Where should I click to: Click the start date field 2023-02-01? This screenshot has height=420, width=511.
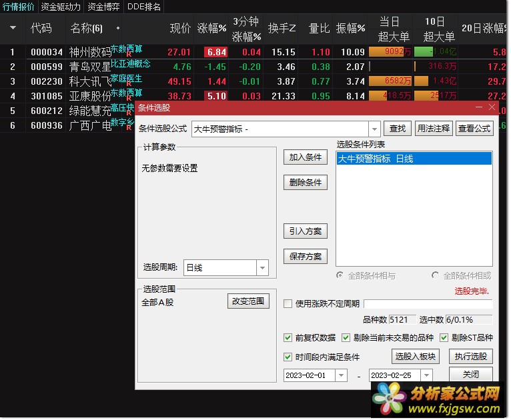(x=310, y=375)
